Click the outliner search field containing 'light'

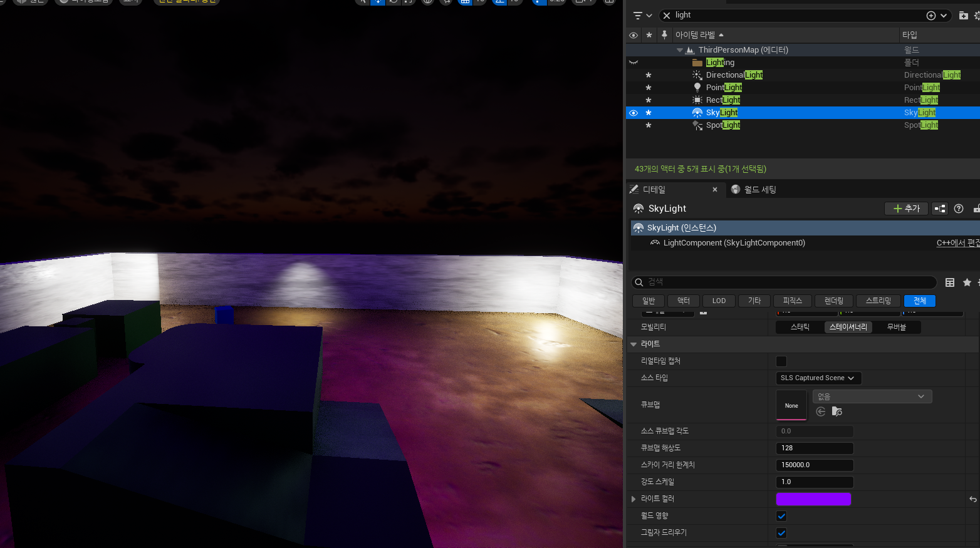point(799,15)
